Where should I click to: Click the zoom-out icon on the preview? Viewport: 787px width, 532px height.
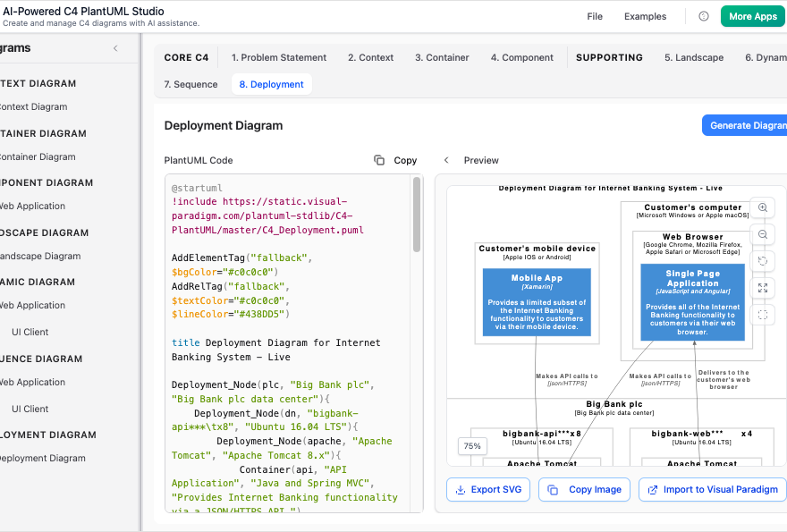click(763, 234)
